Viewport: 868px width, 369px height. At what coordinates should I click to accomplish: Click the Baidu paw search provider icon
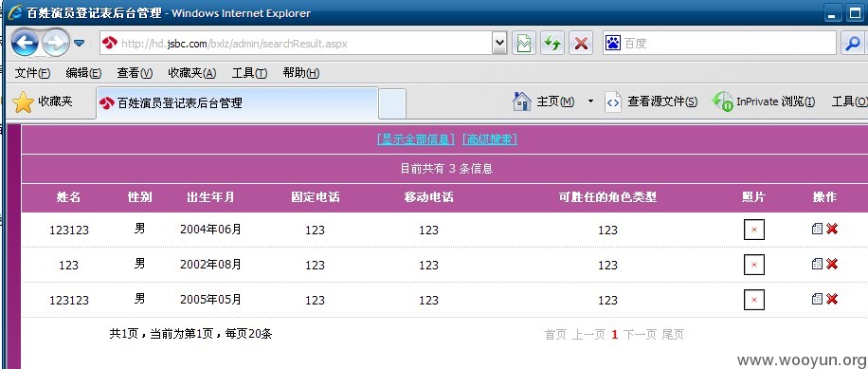tap(613, 43)
